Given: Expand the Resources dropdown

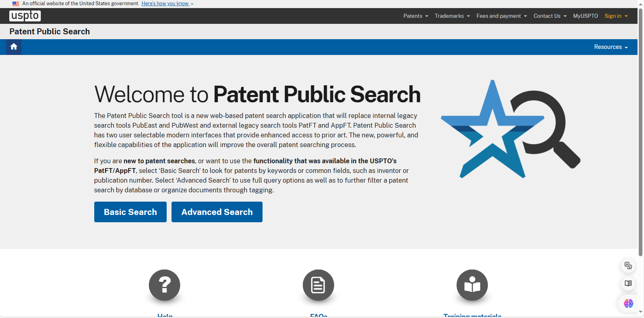Looking at the screenshot, I should 610,47.
